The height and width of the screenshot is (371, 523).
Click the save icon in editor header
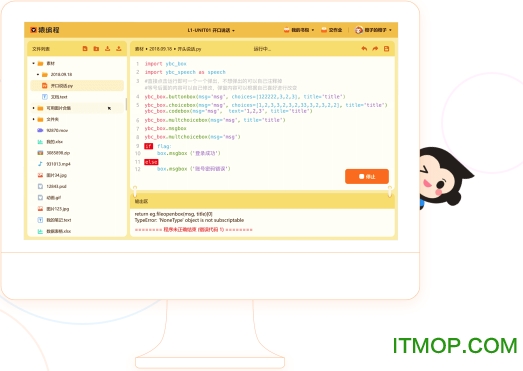pyautogui.click(x=387, y=49)
